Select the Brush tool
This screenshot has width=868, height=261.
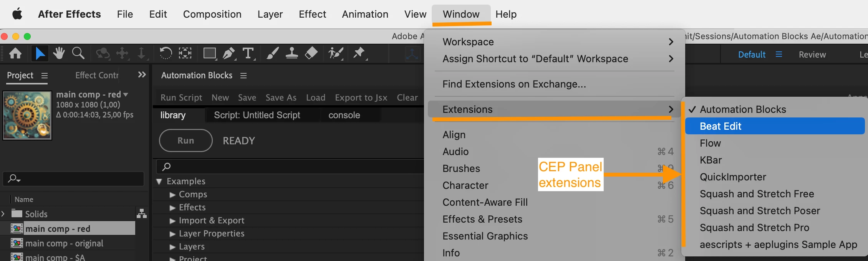coord(273,53)
